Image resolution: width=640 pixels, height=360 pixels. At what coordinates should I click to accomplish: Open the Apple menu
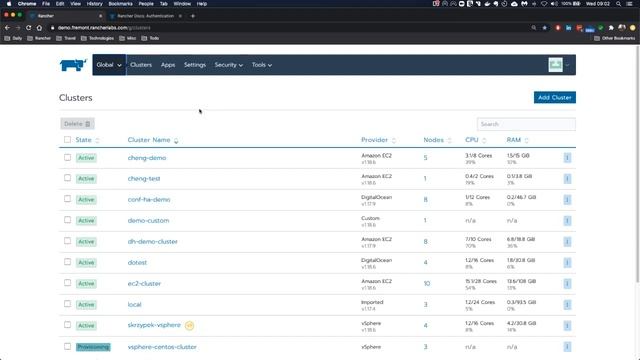pos(9,4)
